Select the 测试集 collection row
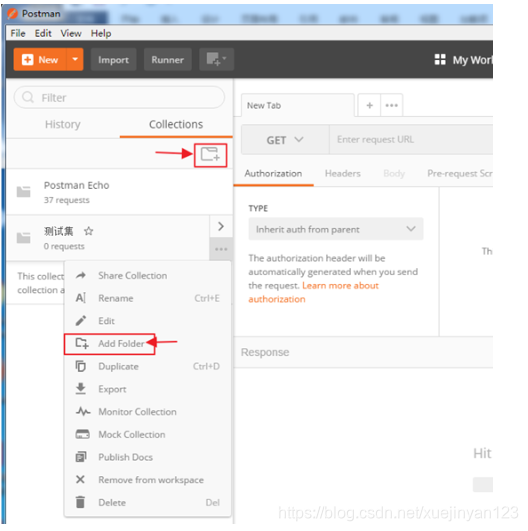The height and width of the screenshot is (531, 528). (108, 238)
